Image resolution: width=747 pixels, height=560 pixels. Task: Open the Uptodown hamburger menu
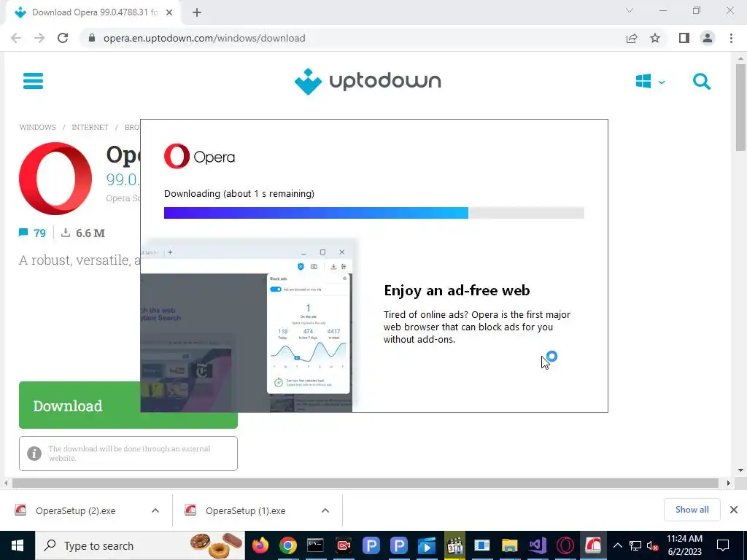tap(33, 81)
